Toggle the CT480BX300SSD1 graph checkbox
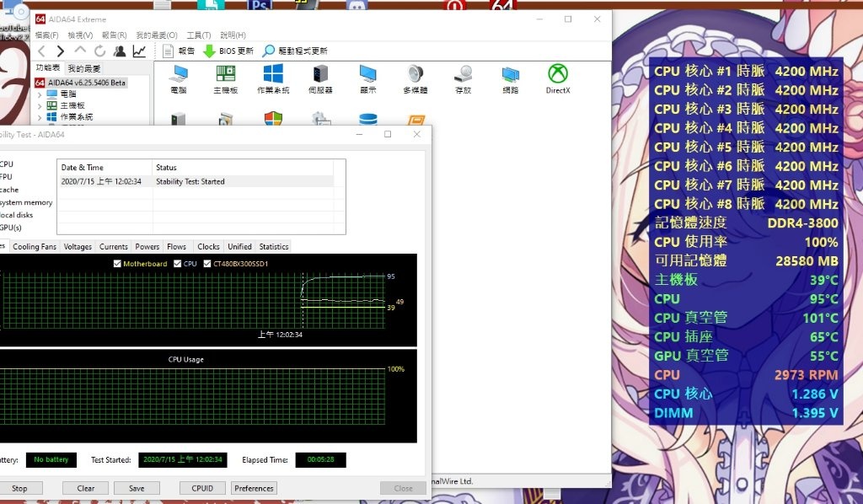Image resolution: width=863 pixels, height=504 pixels. pyautogui.click(x=207, y=264)
